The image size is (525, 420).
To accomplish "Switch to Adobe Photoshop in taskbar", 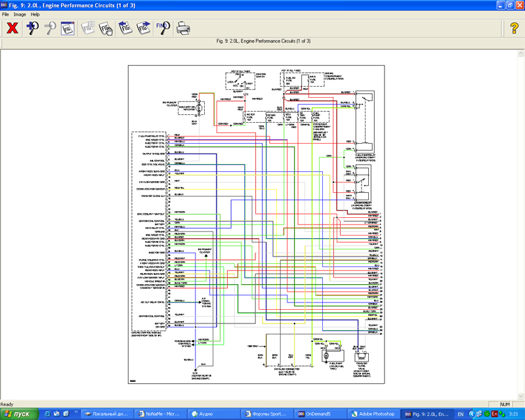I will pyautogui.click(x=373, y=414).
